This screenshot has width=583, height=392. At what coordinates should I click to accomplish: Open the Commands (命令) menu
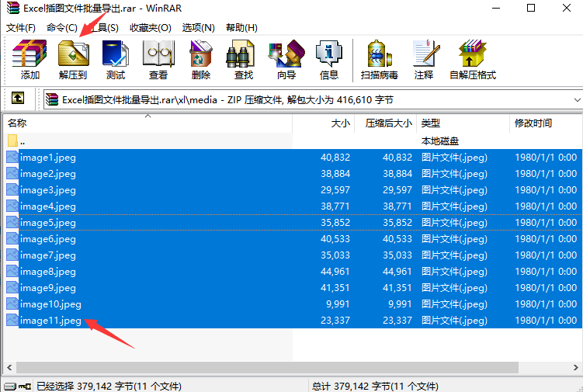coord(62,27)
